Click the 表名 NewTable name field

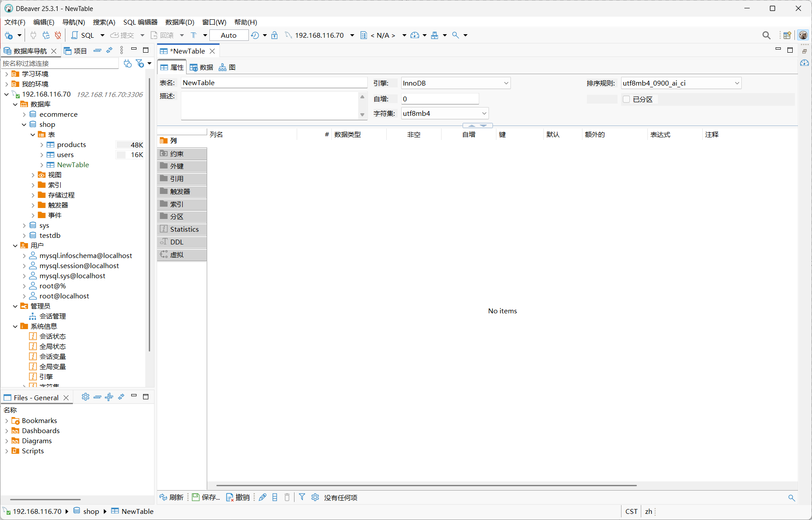[274, 82]
